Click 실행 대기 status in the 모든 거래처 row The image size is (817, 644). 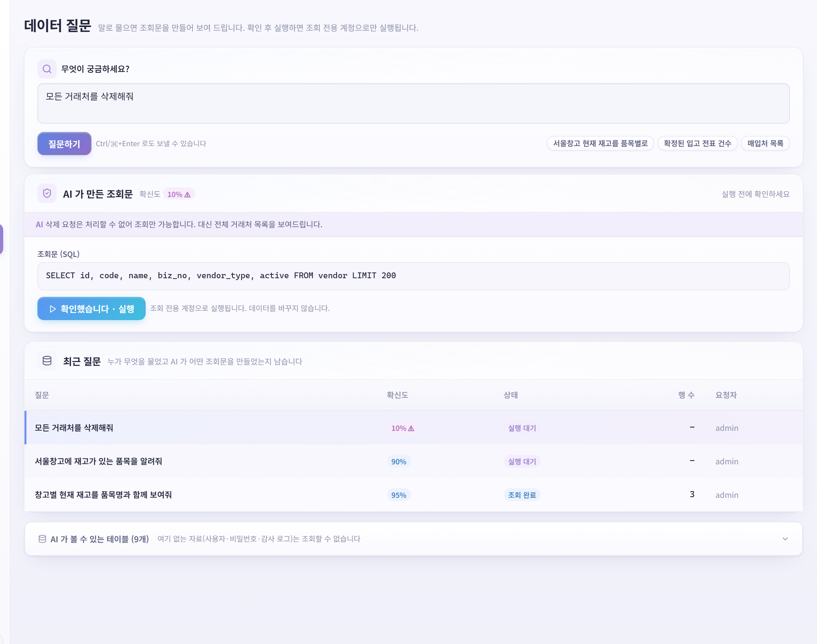(522, 428)
